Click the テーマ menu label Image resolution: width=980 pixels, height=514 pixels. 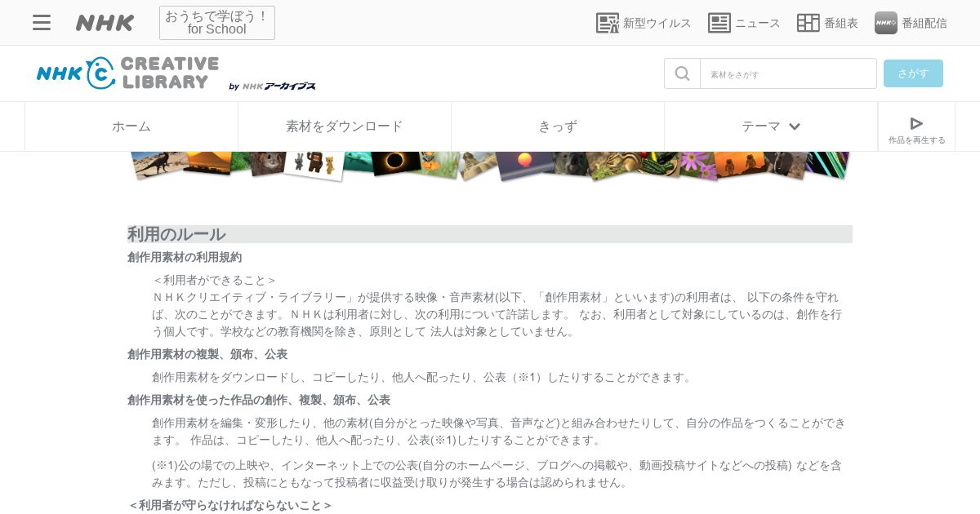[x=761, y=126]
